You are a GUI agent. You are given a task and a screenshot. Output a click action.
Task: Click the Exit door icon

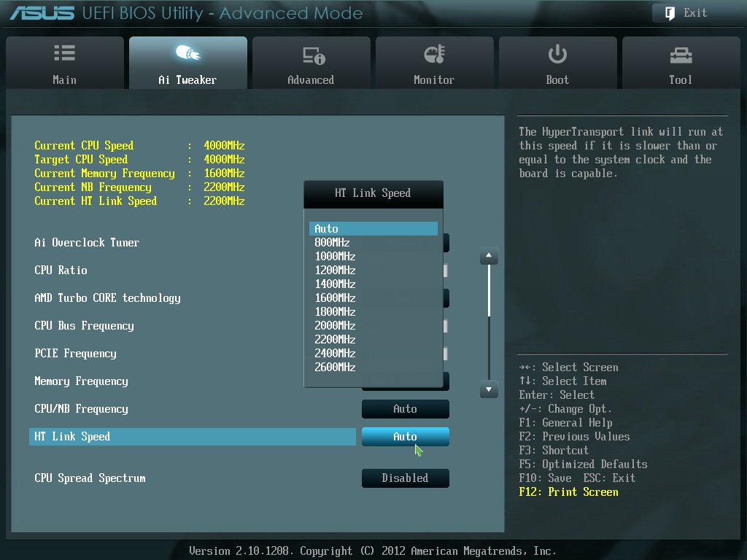pos(670,13)
